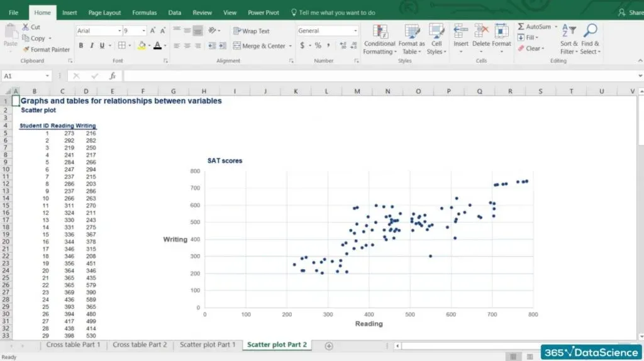Click the Merge & Center button
The width and height of the screenshot is (644, 361).
[x=258, y=46]
